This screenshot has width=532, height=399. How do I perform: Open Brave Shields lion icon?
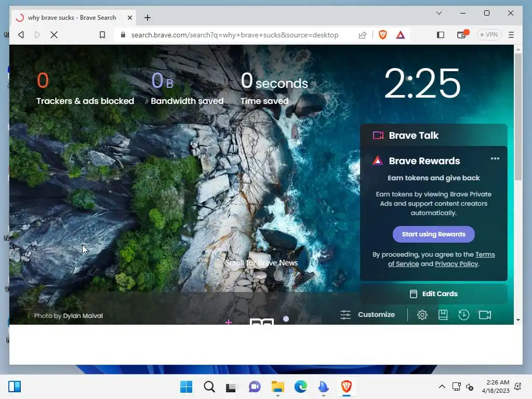coord(383,35)
